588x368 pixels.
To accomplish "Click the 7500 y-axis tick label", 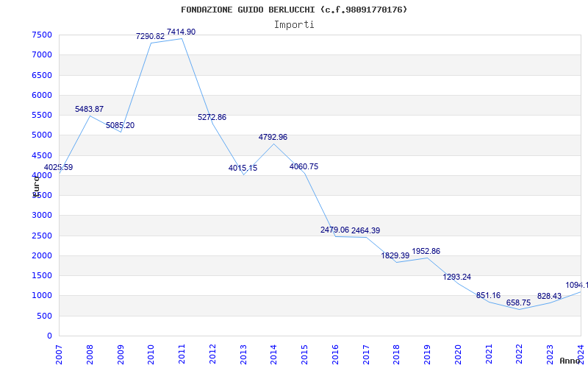I will pyautogui.click(x=42, y=35).
